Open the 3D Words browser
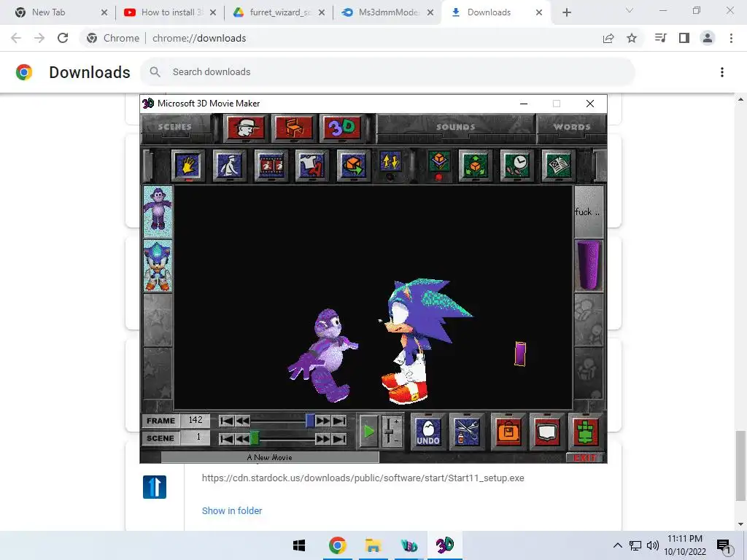747x560 pixels. (341, 128)
